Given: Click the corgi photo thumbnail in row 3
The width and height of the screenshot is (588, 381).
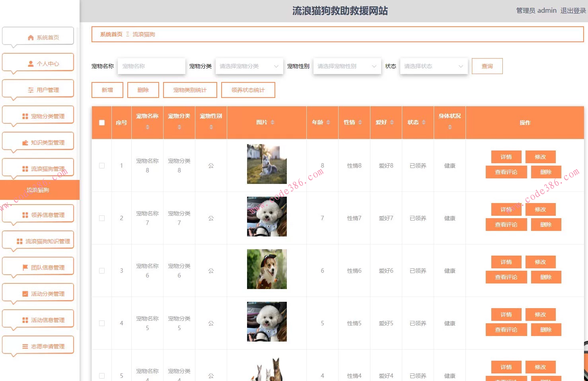Looking at the screenshot, I should pos(267,269).
